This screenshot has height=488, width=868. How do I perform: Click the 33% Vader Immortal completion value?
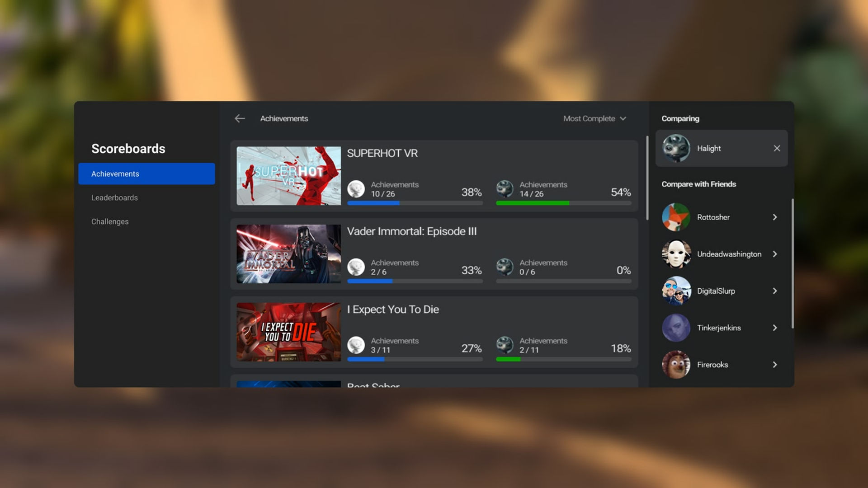click(471, 270)
